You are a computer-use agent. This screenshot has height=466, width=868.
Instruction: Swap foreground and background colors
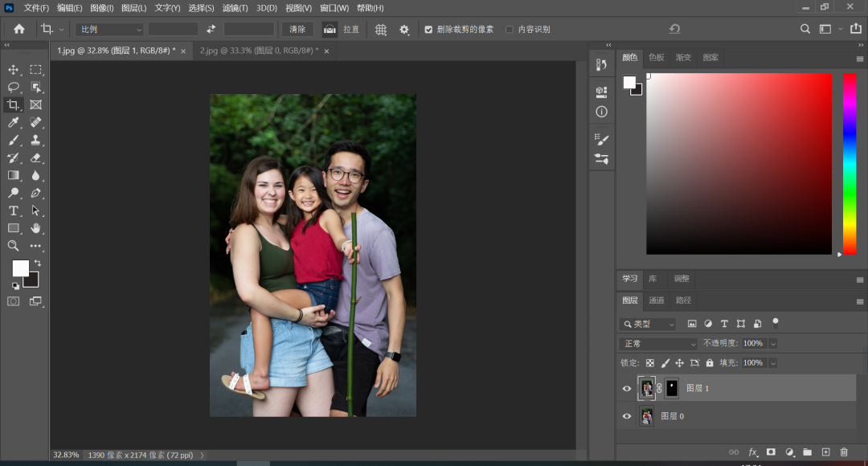tap(38, 263)
